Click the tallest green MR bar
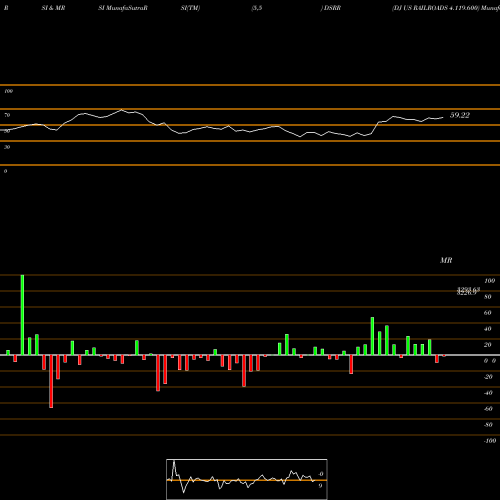 (22, 315)
